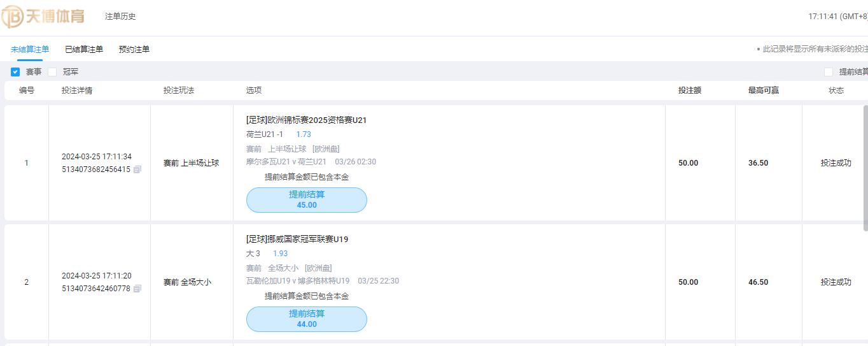Tick the 提前结算 filter checkbox
868x346 pixels.
pyautogui.click(x=828, y=72)
